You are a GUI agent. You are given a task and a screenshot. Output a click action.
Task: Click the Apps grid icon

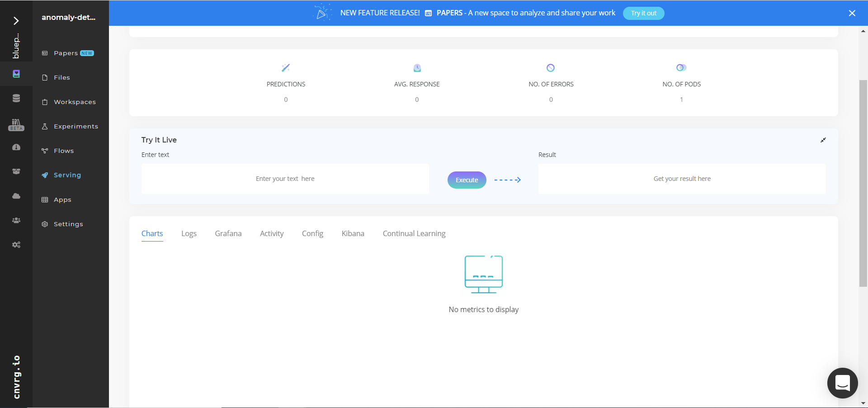45,200
